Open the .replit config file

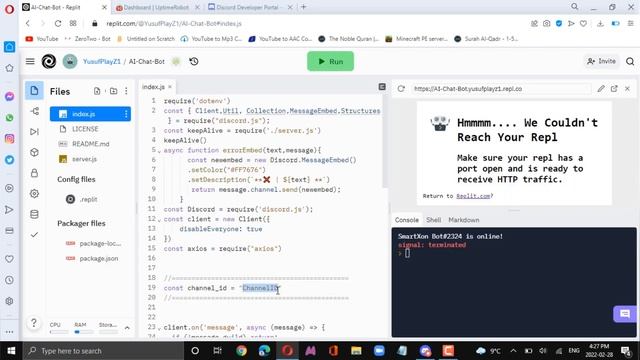[88, 199]
